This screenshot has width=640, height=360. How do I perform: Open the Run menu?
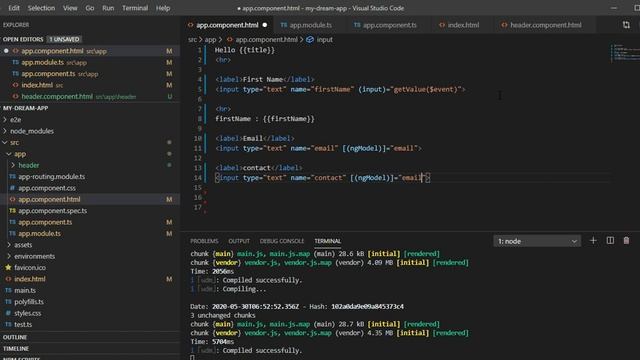click(x=108, y=8)
